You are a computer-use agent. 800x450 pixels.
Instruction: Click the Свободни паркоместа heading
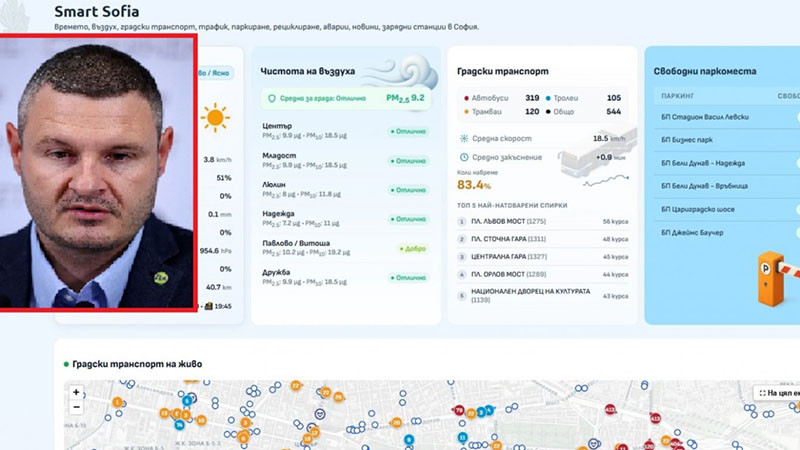pos(705,71)
